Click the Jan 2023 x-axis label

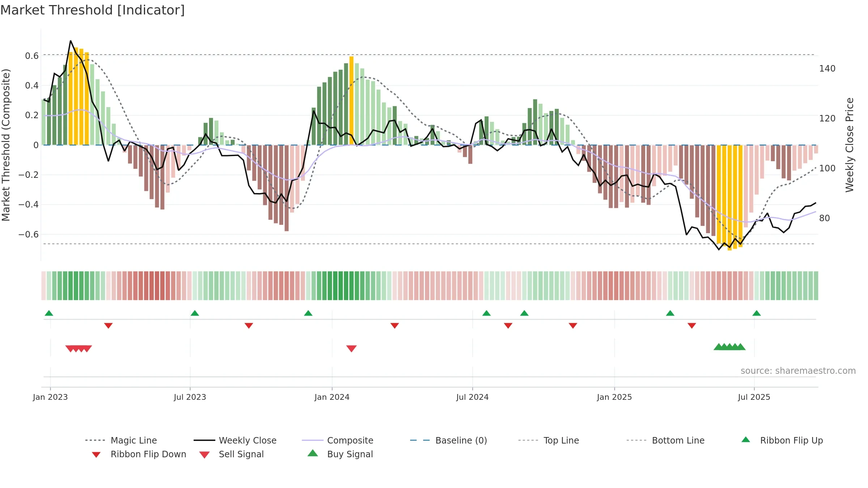pos(50,397)
